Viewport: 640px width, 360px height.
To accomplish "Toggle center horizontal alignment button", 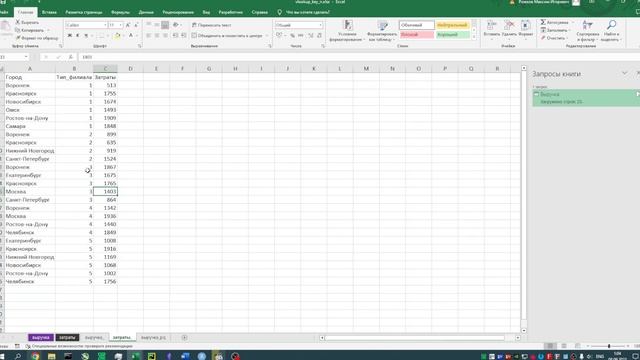I will pos(157,36).
